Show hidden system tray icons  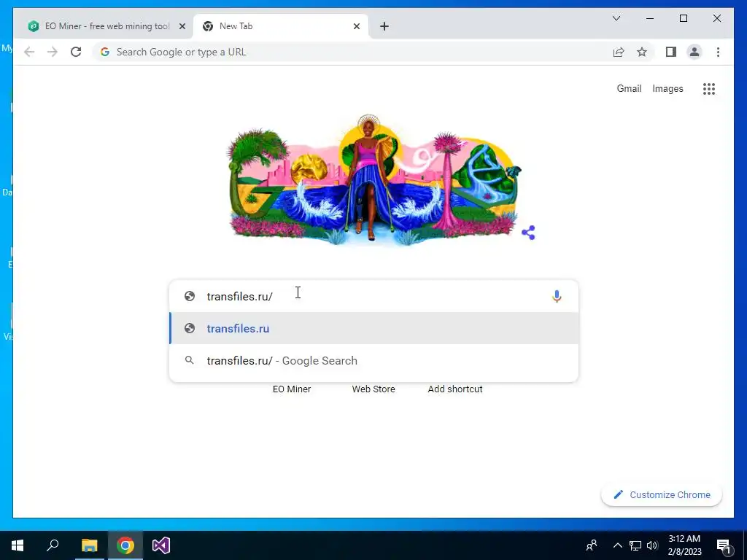pyautogui.click(x=617, y=545)
